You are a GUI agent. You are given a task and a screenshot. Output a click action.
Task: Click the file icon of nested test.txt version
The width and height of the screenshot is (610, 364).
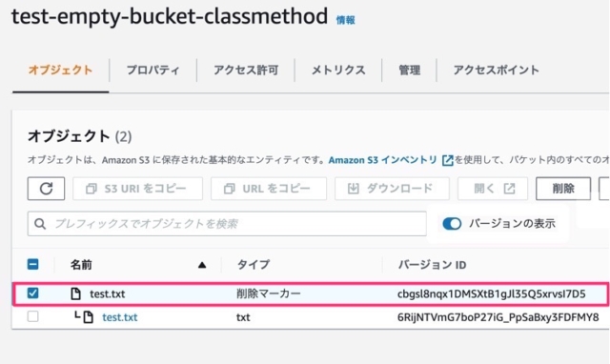[89, 317]
